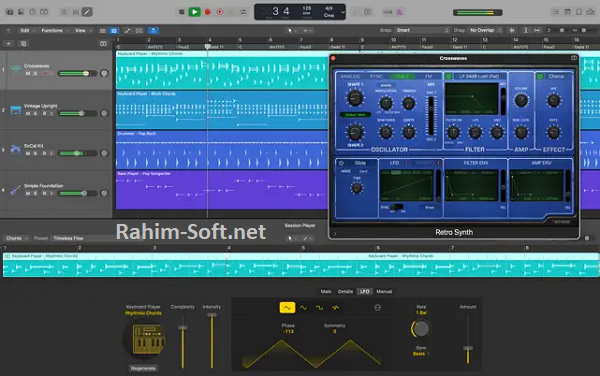
Task: Open the Snap Smart dropdown
Action: (422, 30)
